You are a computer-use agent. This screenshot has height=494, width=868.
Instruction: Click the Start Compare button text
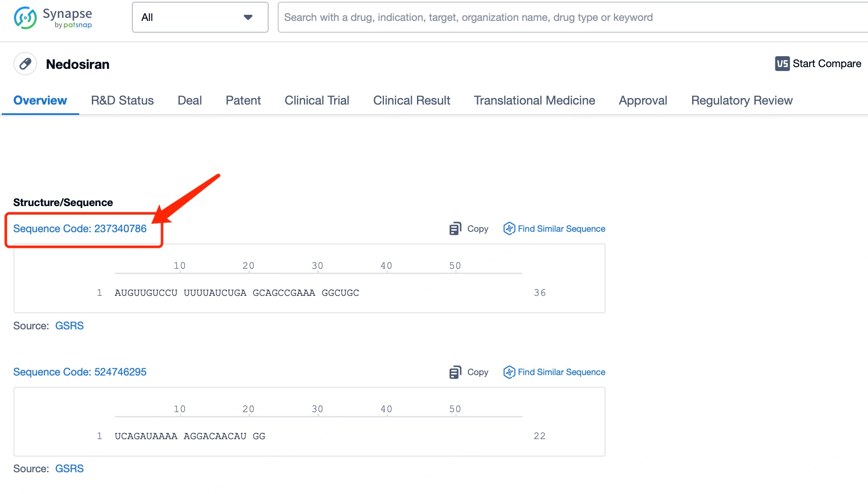click(x=827, y=64)
